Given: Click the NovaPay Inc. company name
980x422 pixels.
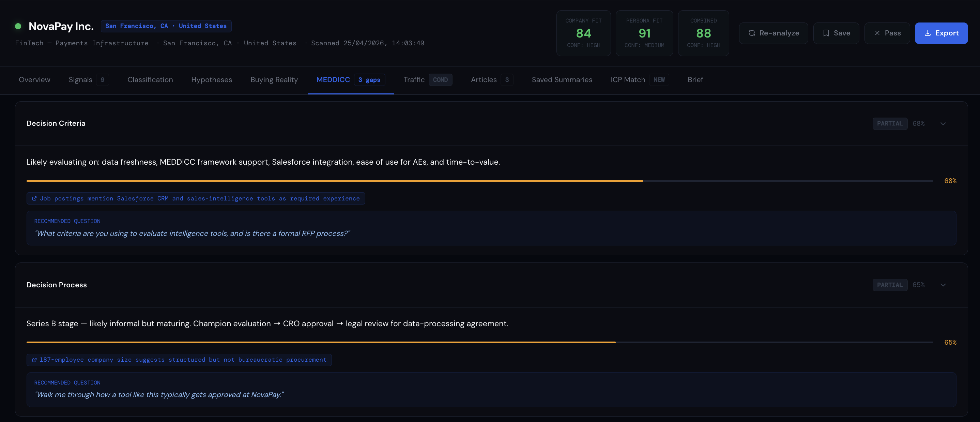Looking at the screenshot, I should coord(61,26).
